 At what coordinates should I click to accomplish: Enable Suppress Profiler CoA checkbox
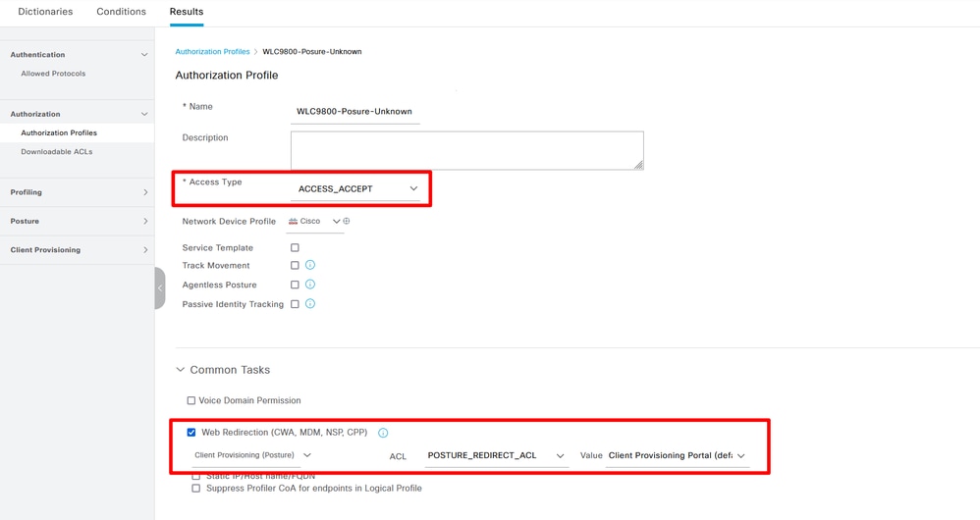[196, 489]
